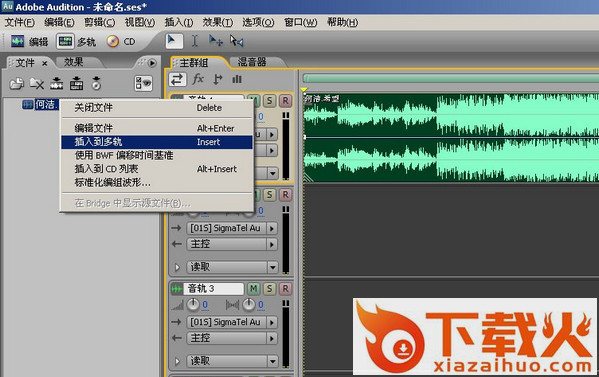Click the output arrow icon on 音轨 3

coord(176,338)
